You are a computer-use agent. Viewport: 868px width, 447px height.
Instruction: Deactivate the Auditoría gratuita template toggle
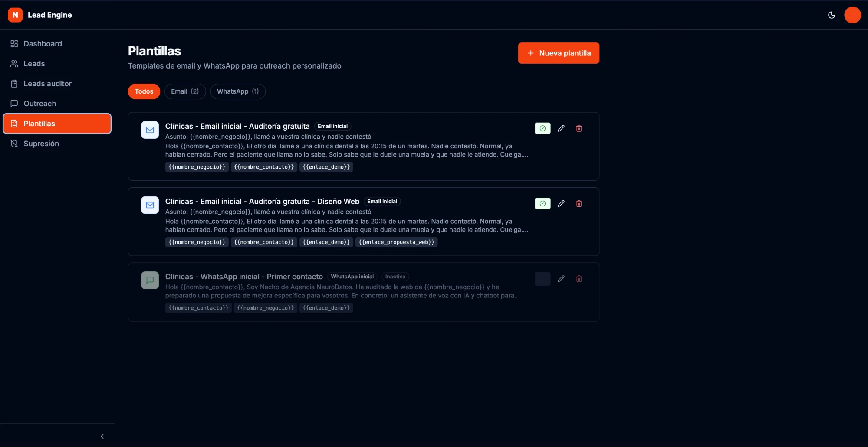(x=542, y=128)
